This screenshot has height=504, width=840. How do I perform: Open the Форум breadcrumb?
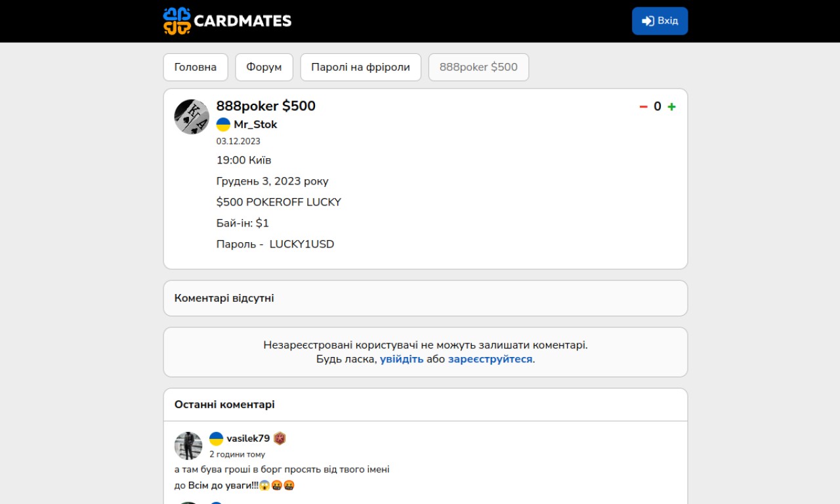(264, 67)
